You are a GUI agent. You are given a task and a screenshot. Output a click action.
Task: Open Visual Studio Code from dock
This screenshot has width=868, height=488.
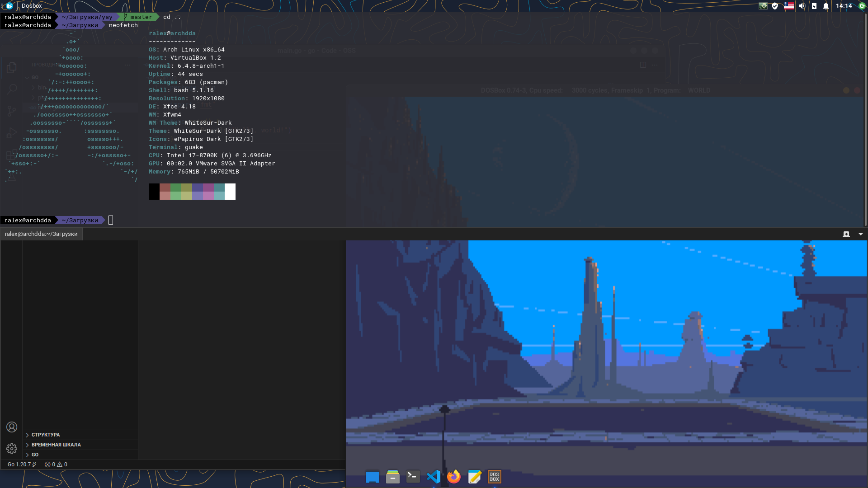coord(434,477)
